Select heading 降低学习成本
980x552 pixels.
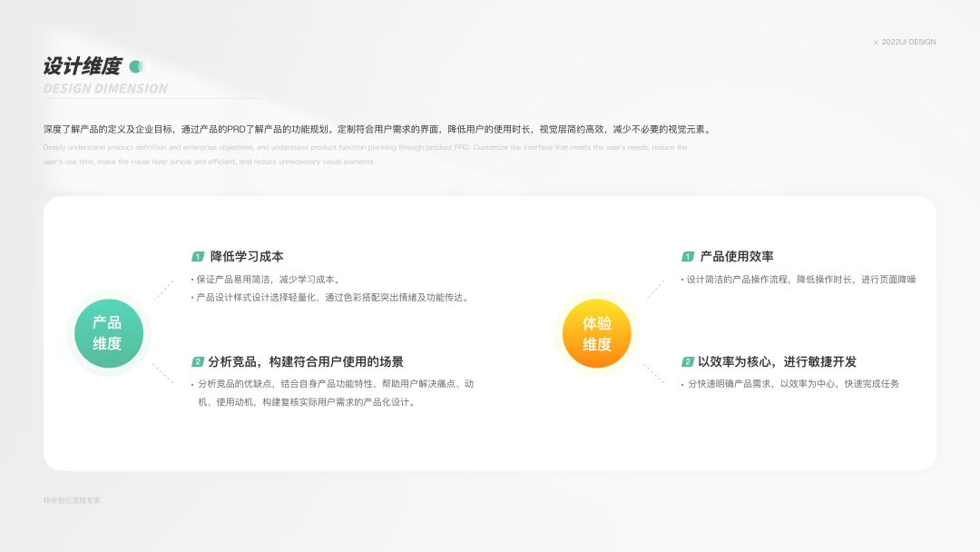[x=247, y=256]
